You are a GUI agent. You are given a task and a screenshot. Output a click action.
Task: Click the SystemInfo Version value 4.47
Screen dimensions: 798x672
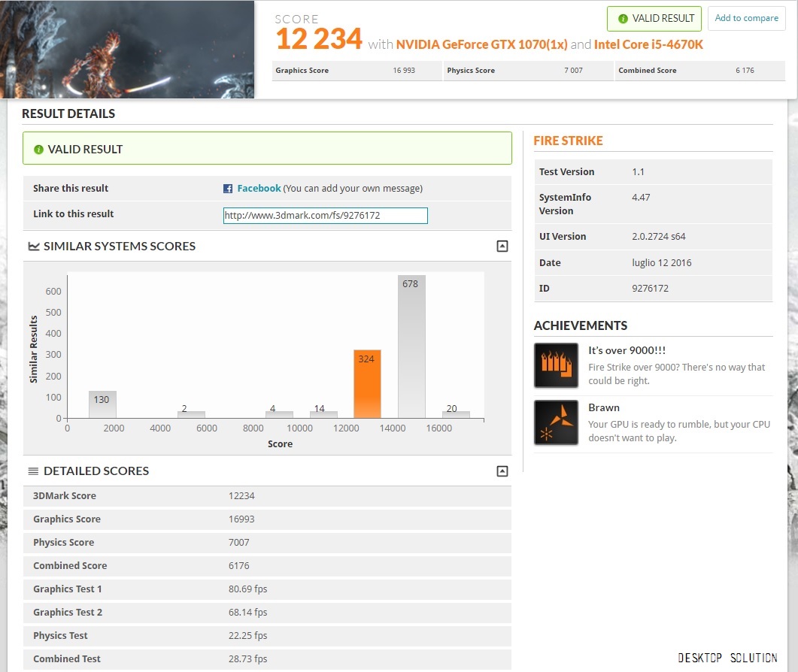641,198
